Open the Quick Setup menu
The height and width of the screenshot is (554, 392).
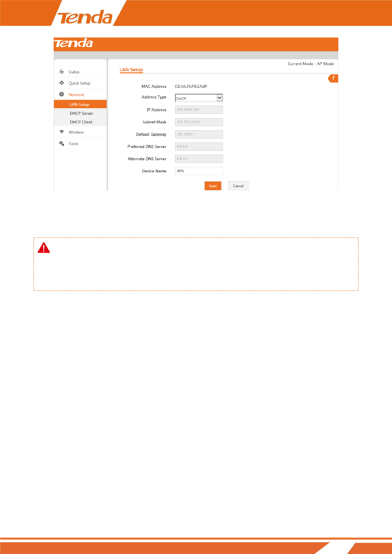coord(80,83)
